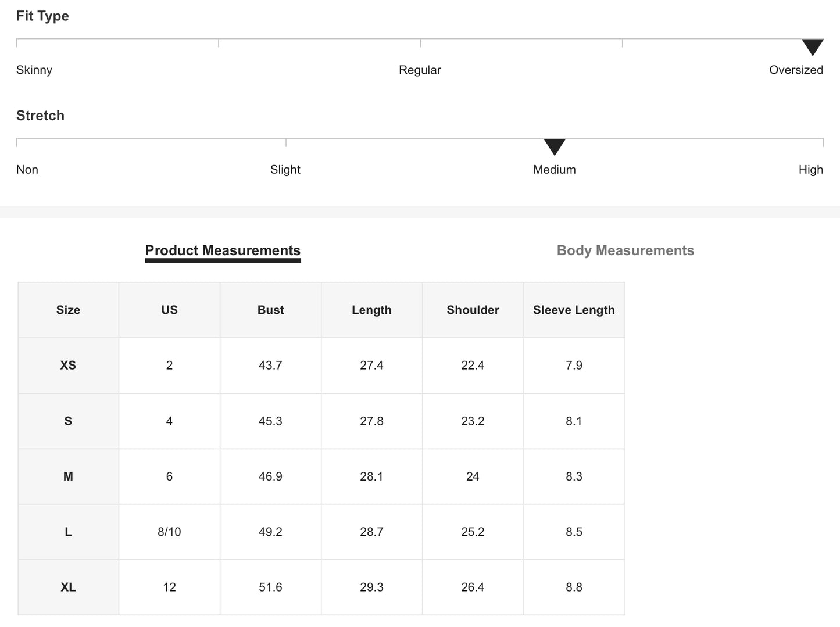Click the Fit Type triangle marker at Oversized
The image size is (840, 627).
812,47
